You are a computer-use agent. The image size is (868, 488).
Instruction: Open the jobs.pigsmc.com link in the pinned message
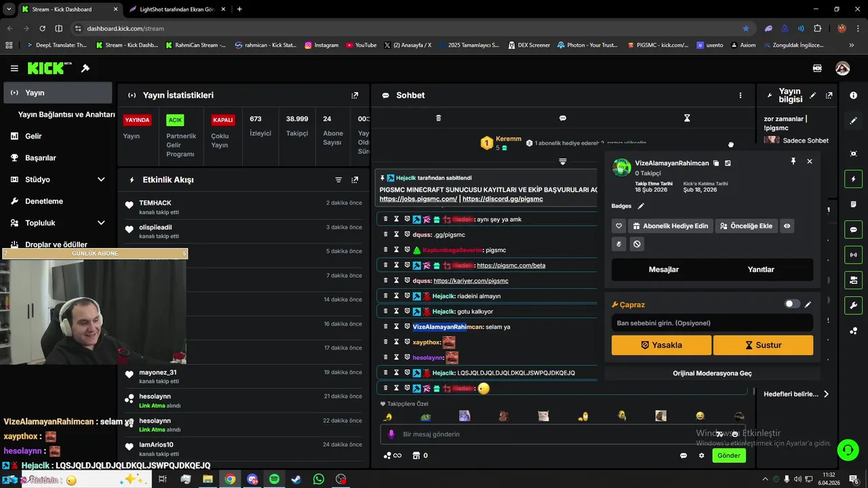[x=418, y=199]
